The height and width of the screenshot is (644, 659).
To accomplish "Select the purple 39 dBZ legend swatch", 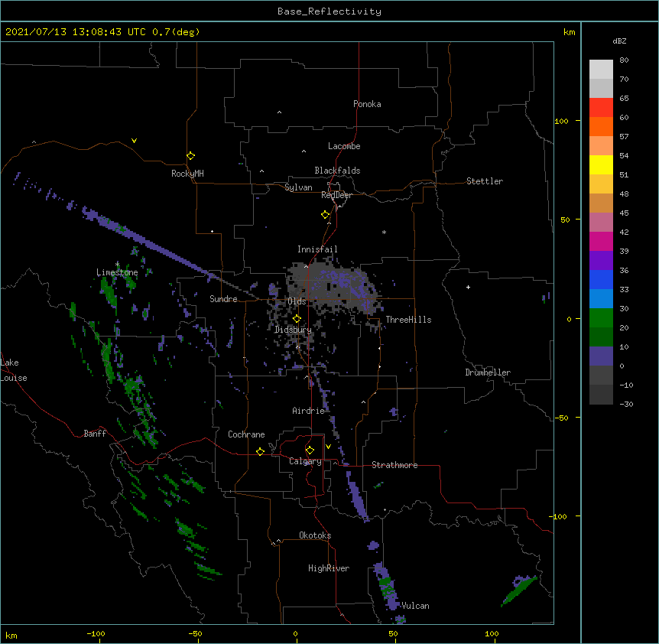I will [x=601, y=260].
